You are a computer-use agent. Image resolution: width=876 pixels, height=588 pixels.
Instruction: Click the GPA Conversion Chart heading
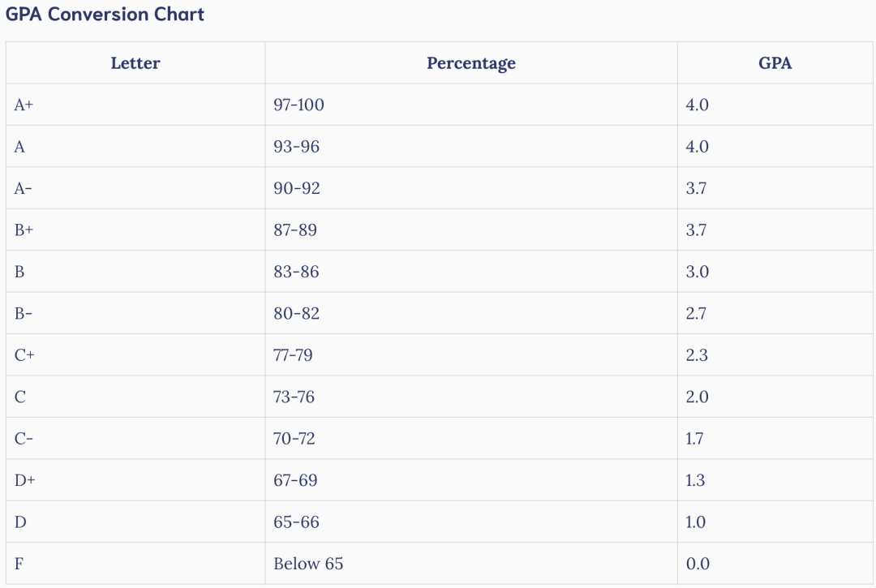(x=105, y=15)
